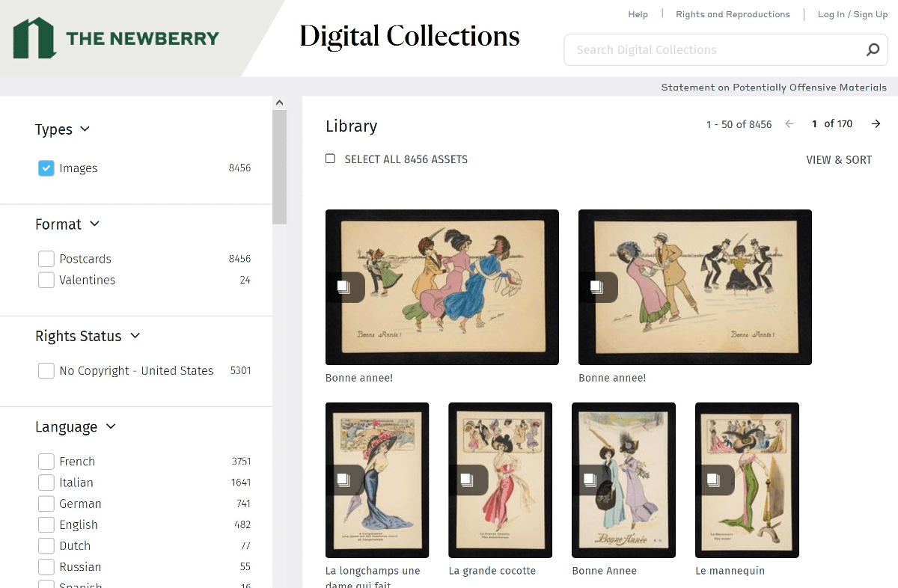The height and width of the screenshot is (588, 898).
Task: Click stack icon on Le mannequin postcard
Action: pos(713,480)
